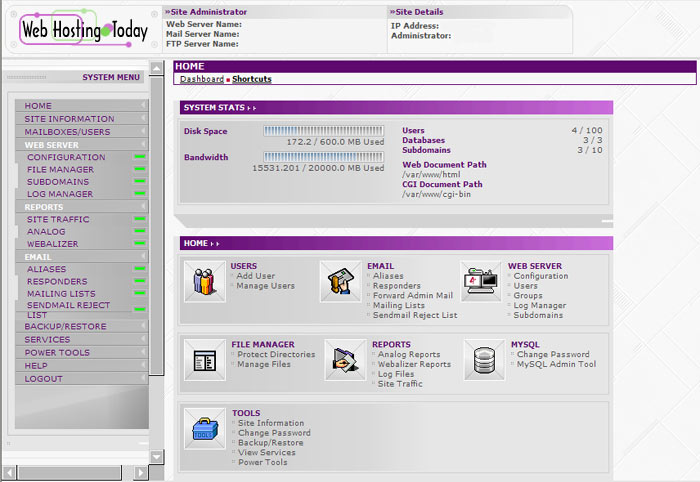700x482 pixels.
Task: Open Mailboxes/Users in the system menu
Action: 67,132
